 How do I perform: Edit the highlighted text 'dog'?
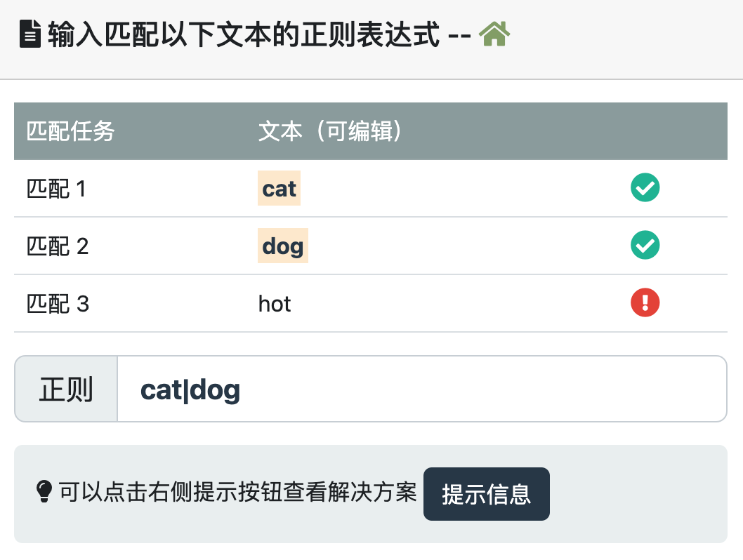click(283, 246)
